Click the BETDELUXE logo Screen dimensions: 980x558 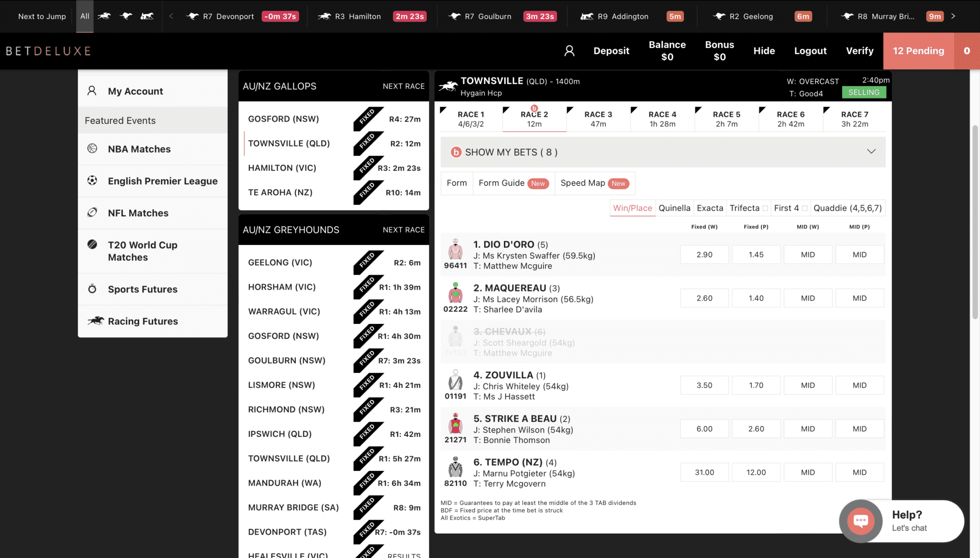pyautogui.click(x=48, y=51)
